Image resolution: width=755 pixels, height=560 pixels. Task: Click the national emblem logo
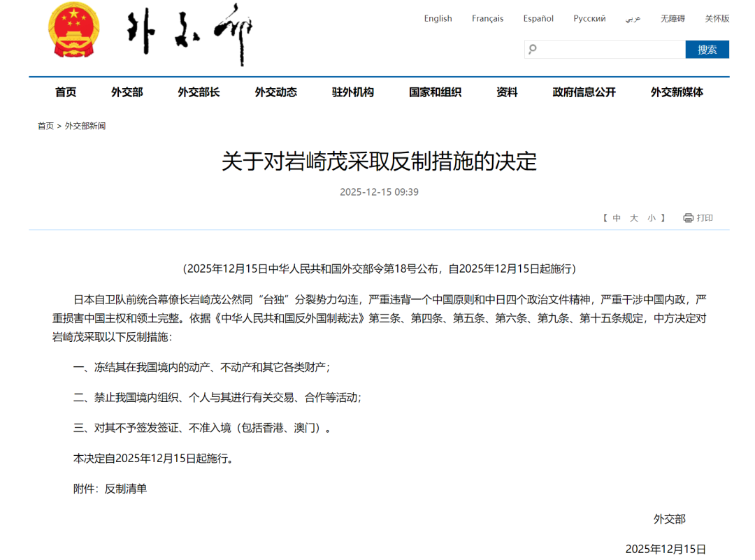tap(73, 30)
